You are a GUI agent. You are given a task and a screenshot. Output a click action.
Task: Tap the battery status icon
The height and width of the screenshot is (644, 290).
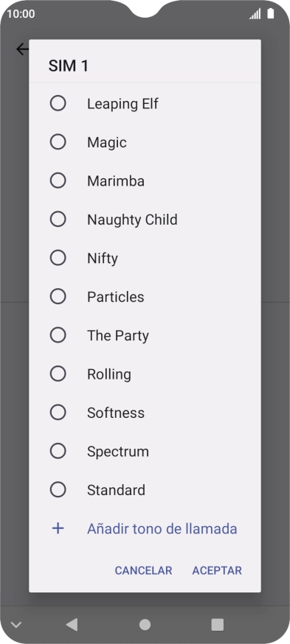point(270,13)
